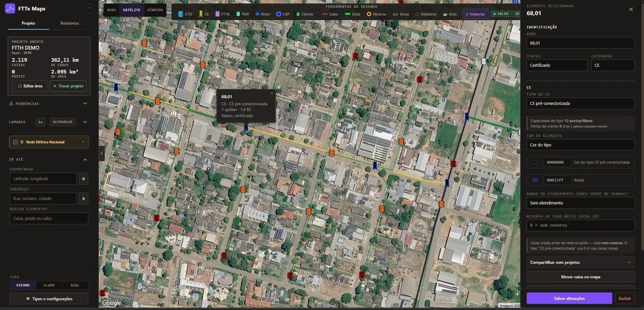Enable the Rede Elétrica Nacional checkbox
Screen dimensions: 644x310
15,142
